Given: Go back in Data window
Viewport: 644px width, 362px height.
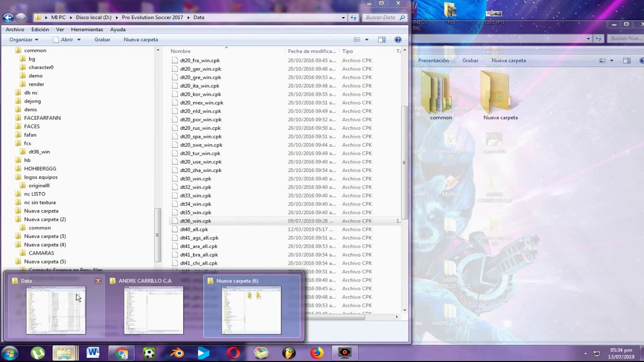Looking at the screenshot, I should tap(8, 18).
